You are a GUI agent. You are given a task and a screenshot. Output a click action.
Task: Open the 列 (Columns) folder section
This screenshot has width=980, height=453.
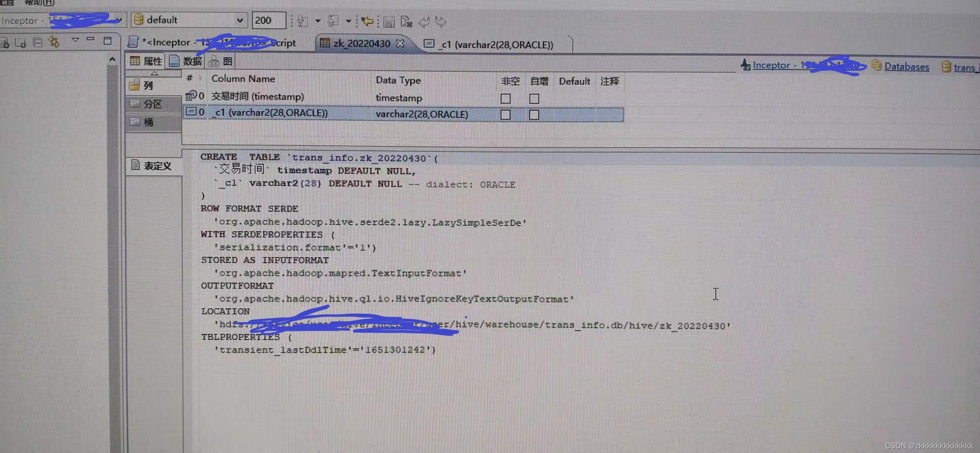(x=148, y=86)
